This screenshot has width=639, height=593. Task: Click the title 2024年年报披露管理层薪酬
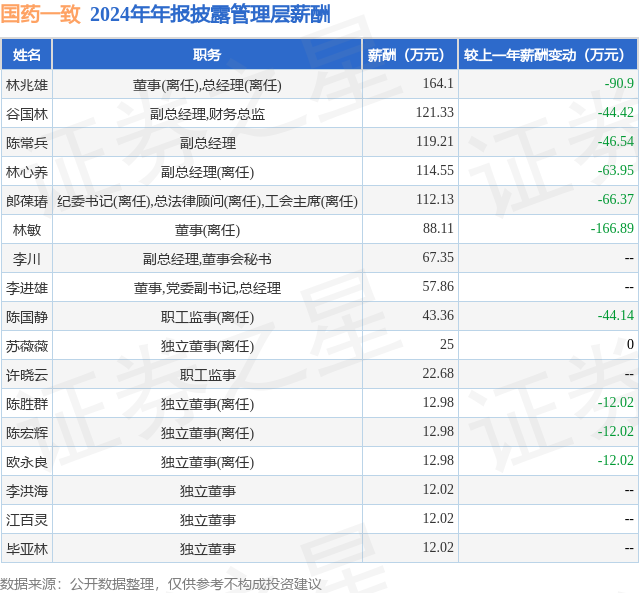coord(210,14)
